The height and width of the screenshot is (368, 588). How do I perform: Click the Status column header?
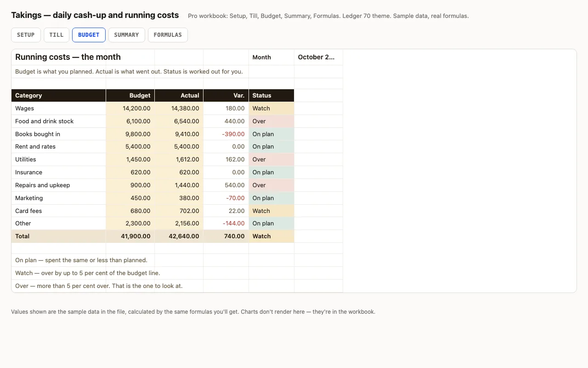click(271, 96)
